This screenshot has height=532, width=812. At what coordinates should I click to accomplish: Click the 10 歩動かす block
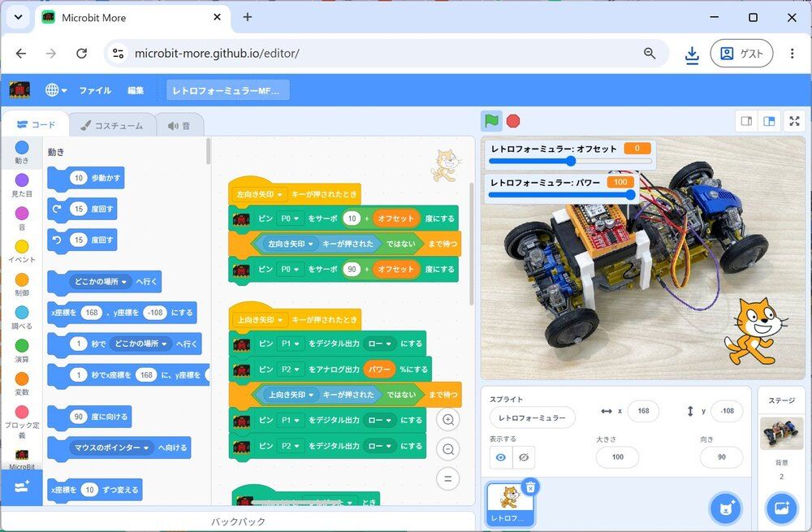[86, 178]
